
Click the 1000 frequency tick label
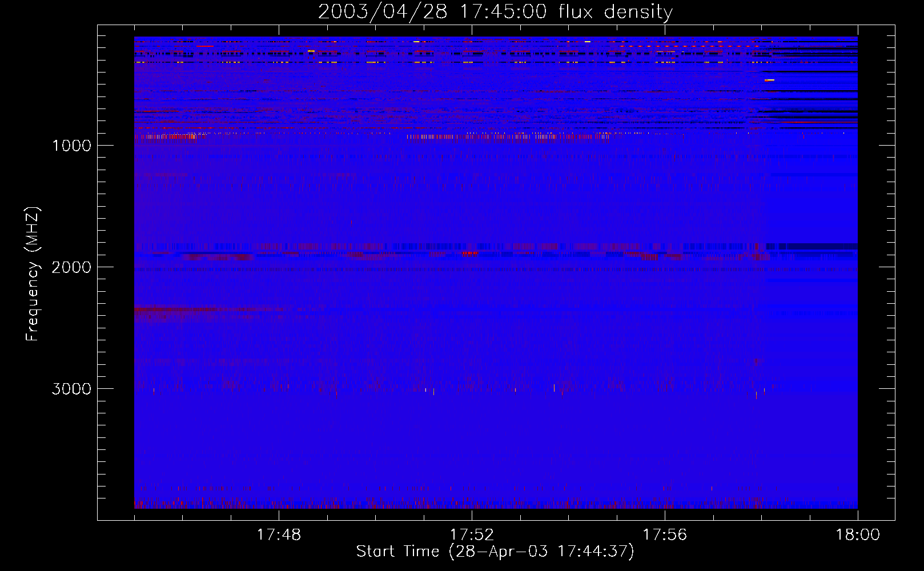(x=71, y=146)
